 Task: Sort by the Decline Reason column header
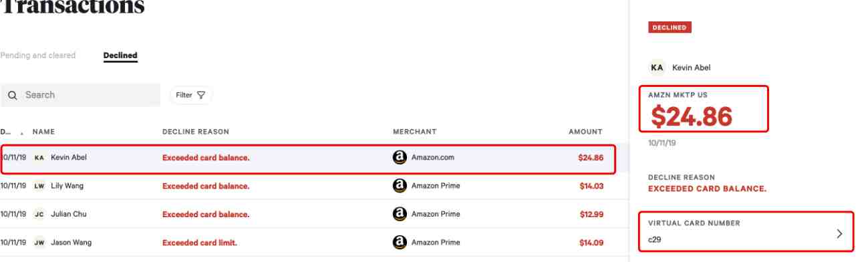click(x=196, y=132)
